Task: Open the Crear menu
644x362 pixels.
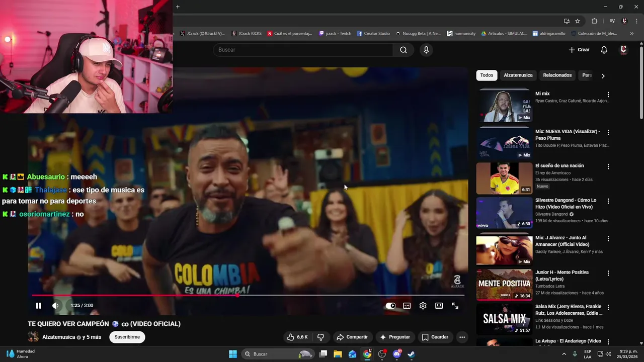Action: click(x=579, y=50)
